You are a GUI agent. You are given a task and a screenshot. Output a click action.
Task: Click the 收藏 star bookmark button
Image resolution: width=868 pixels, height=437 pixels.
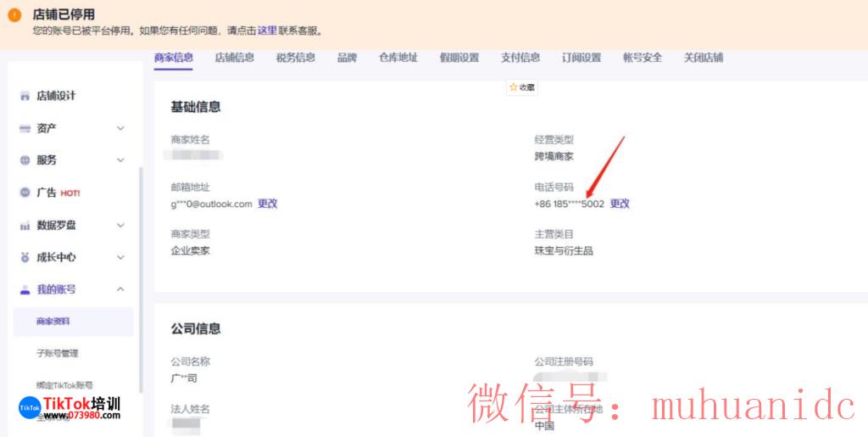click(522, 87)
